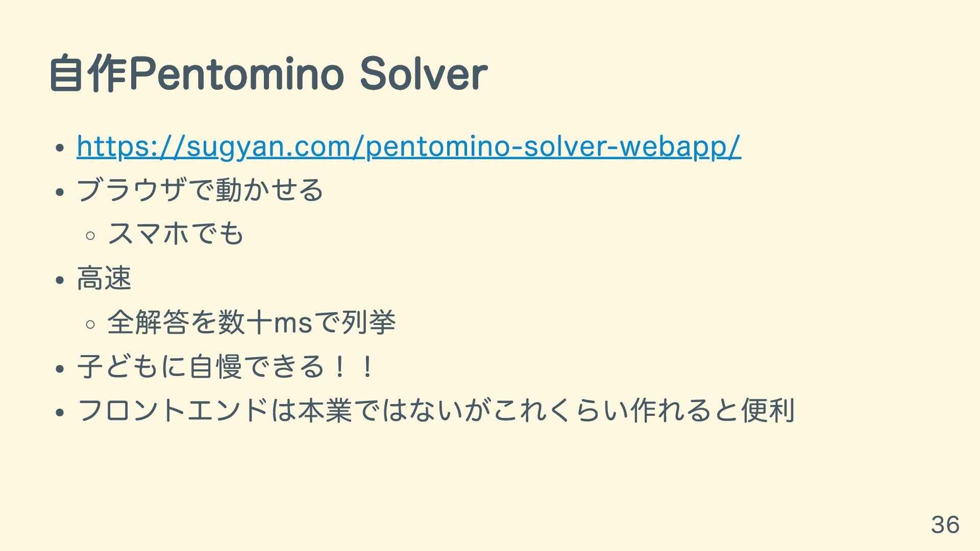The image size is (980, 551).
Task: Click the double exclamation marks after "自慢できる"
Action: (353, 367)
